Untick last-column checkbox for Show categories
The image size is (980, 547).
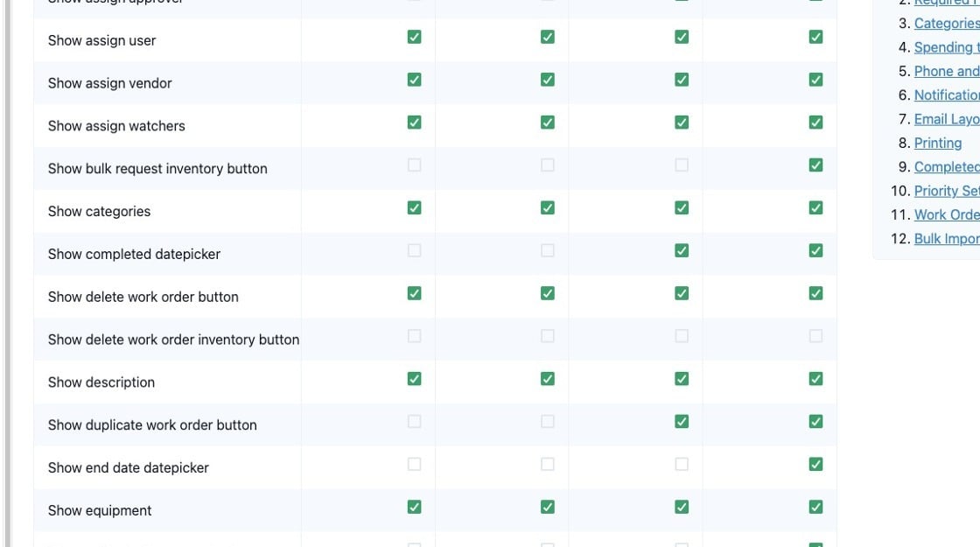[815, 207]
